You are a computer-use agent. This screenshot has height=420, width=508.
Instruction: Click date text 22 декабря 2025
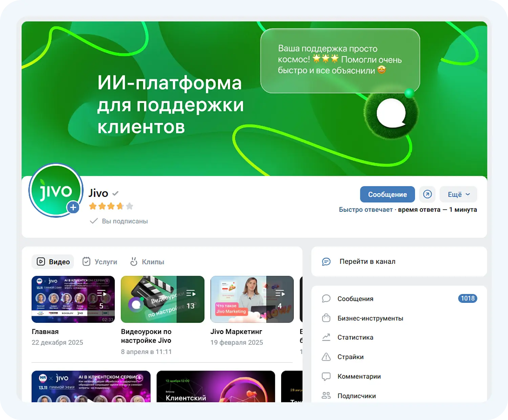pos(57,342)
